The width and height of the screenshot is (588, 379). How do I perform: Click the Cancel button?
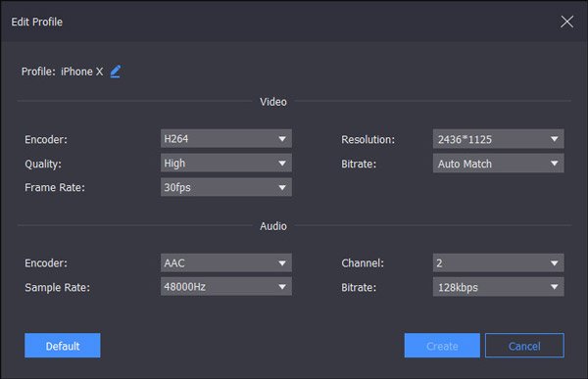pyautogui.click(x=524, y=346)
